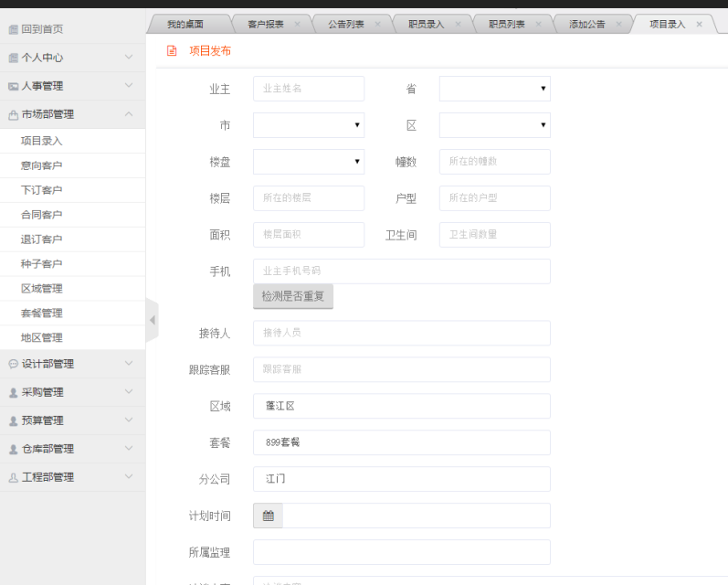The width and height of the screenshot is (728, 585).
Task: Collapse the 市场部管理 sidebar section
Action: 128,114
